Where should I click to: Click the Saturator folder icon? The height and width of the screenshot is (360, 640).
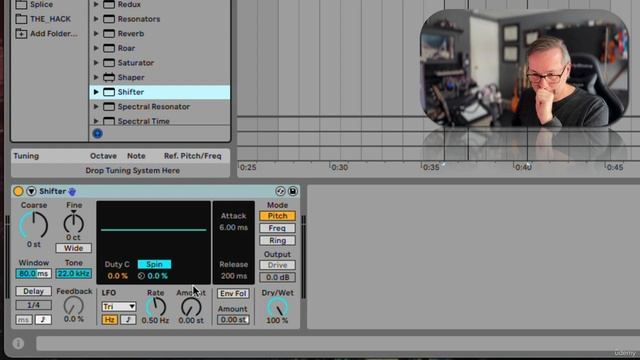pyautogui.click(x=109, y=63)
